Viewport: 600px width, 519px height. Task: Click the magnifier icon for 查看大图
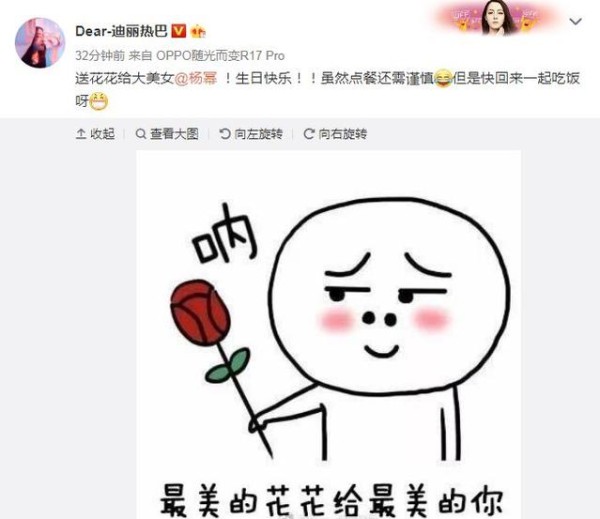tap(141, 134)
